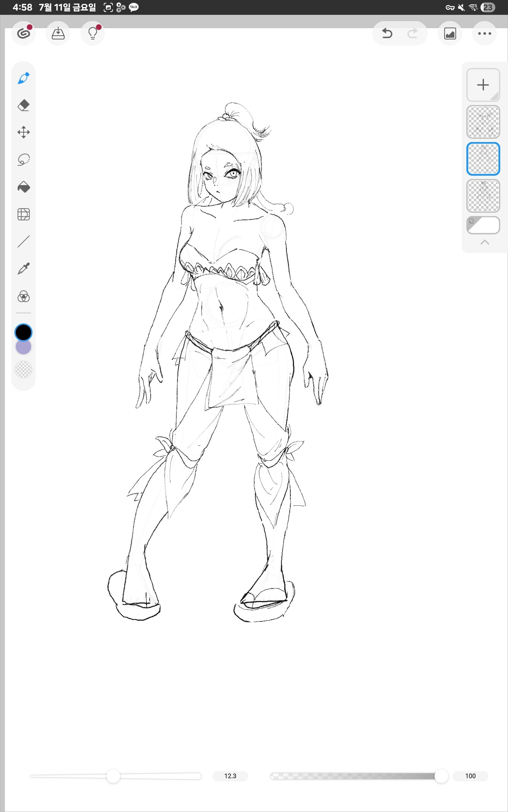Collapse the layers panel chevron
The image size is (508, 812).
pos(485,242)
